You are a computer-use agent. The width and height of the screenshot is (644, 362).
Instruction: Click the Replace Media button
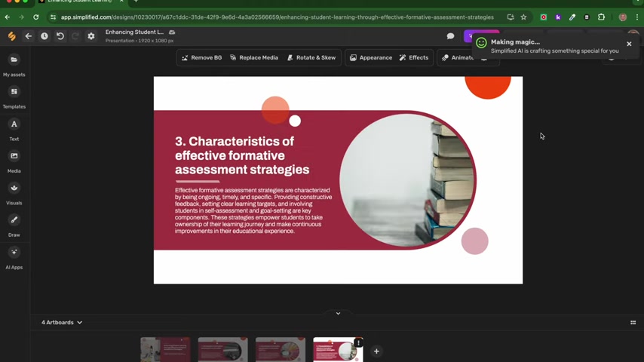(253, 57)
